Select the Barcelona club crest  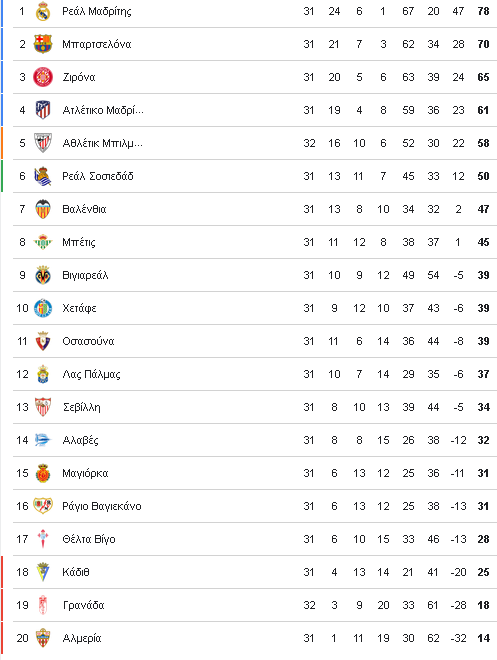point(43,44)
